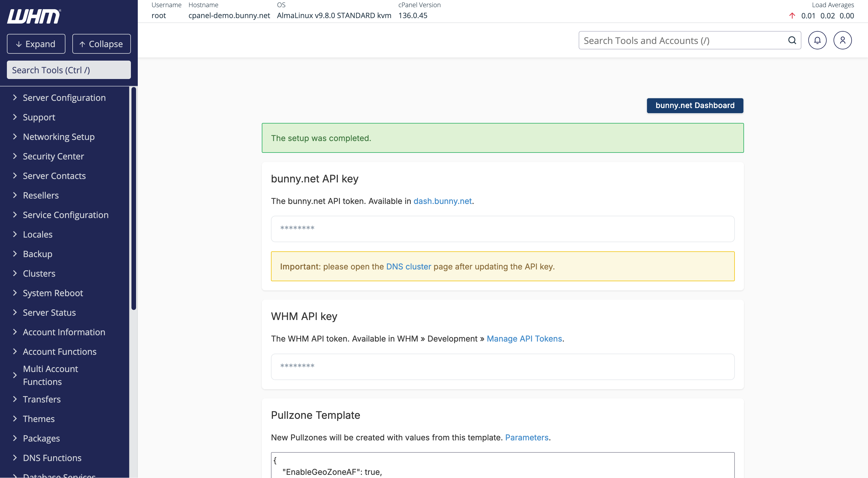Expand all sidebar menus with Expand button

[36, 44]
